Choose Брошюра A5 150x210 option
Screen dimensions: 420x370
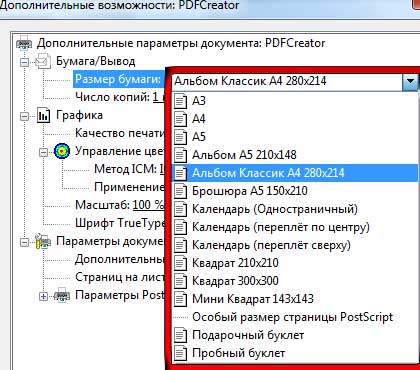coord(294,191)
